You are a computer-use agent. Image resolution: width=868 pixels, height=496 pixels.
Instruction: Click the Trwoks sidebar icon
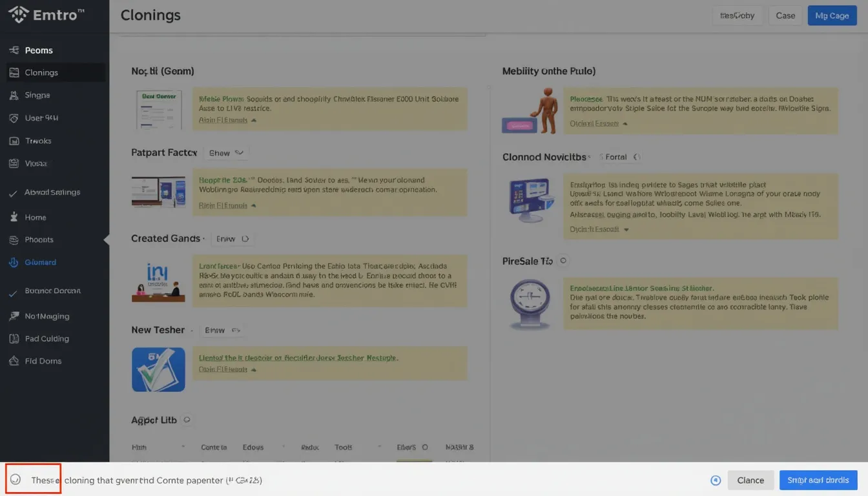[14, 141]
